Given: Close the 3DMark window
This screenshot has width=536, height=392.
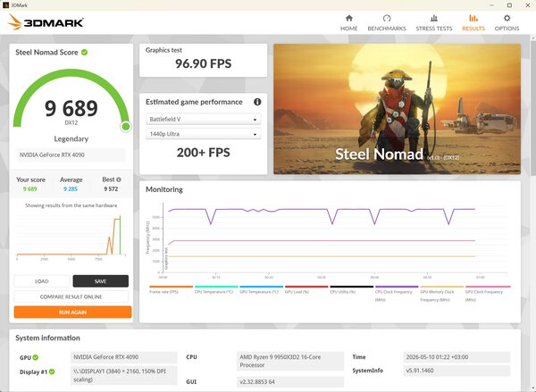Looking at the screenshot, I should (527, 5).
